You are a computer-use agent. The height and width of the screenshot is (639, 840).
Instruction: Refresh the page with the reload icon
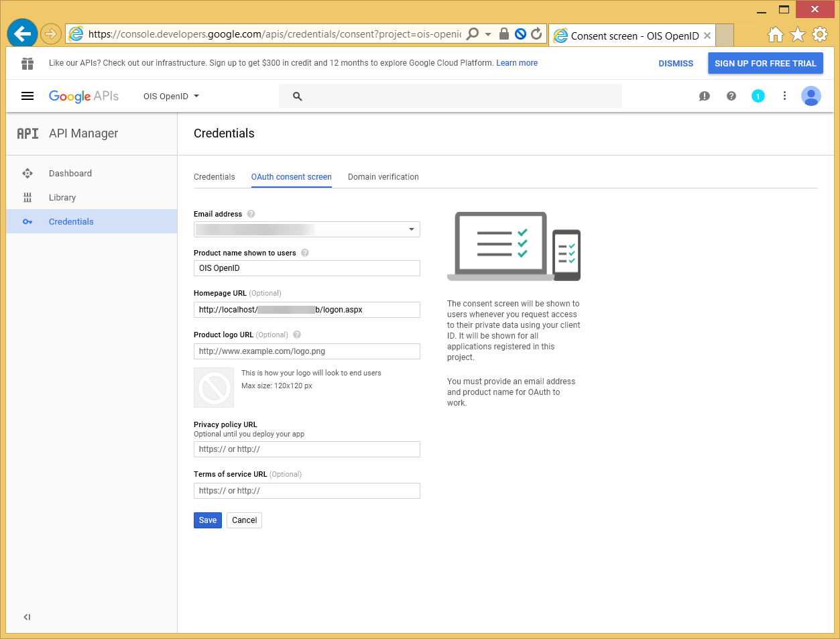(x=536, y=34)
